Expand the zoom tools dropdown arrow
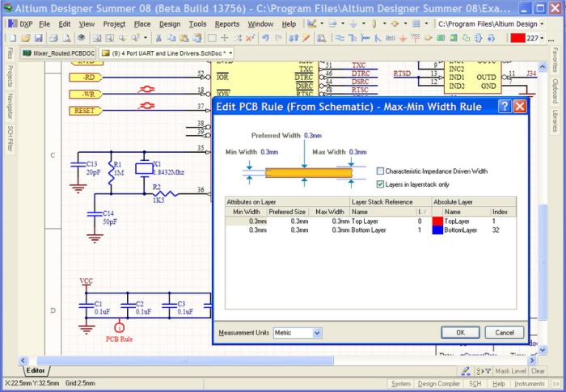Viewport: 566px width, 392px height. coord(146,37)
